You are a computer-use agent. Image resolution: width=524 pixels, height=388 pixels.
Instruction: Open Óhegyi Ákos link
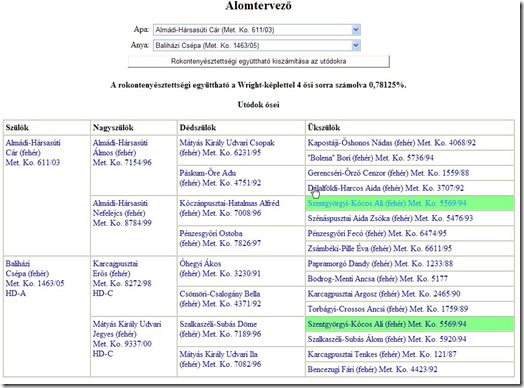[220, 268]
